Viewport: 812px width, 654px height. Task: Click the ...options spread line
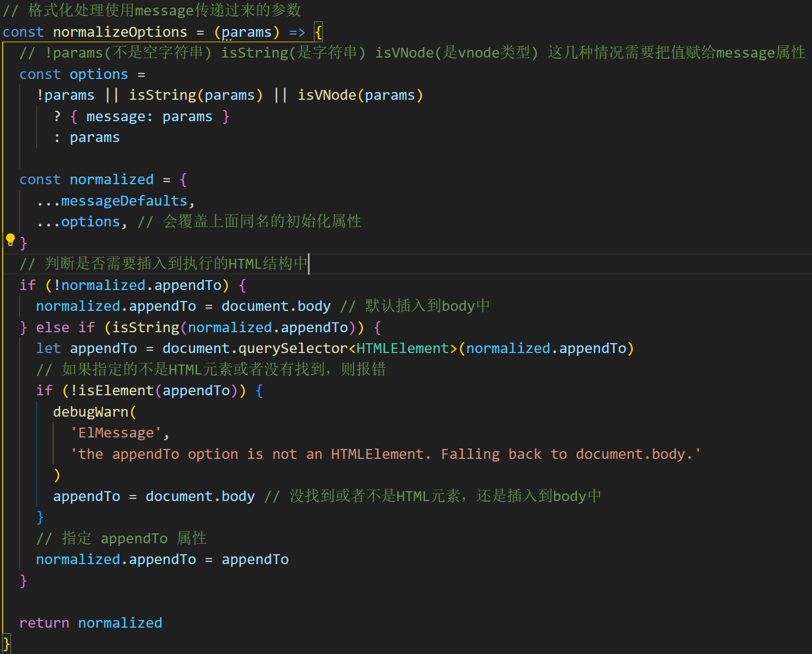[79, 221]
